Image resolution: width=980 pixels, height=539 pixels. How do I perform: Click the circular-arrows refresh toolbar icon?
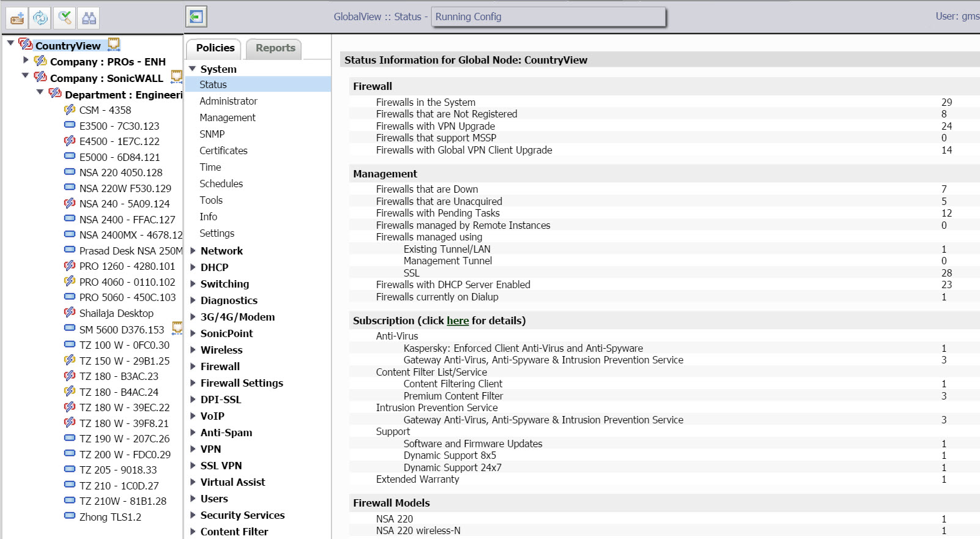[x=40, y=18]
